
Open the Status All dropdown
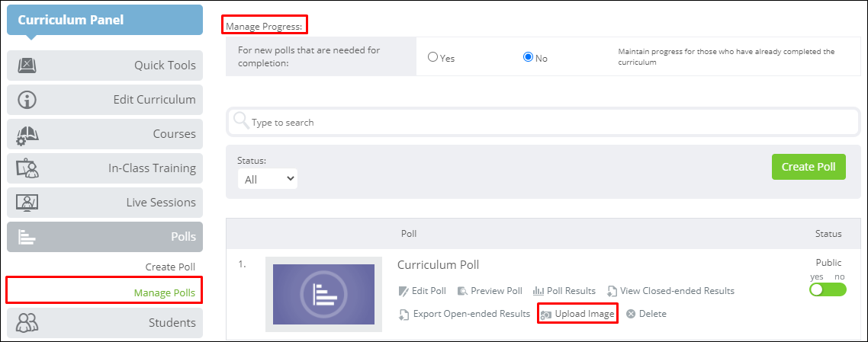point(268,179)
